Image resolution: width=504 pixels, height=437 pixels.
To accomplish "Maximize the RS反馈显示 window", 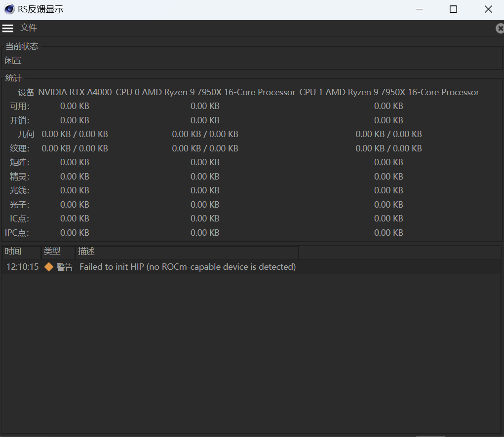I will (453, 9).
